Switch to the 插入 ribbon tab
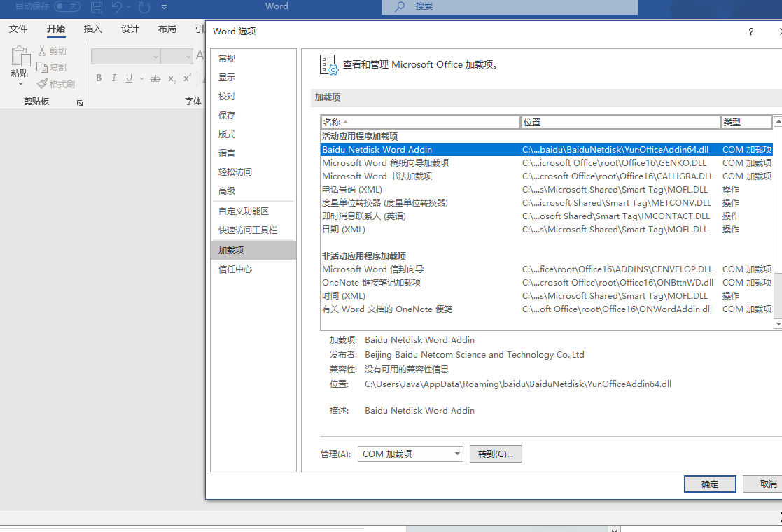Screen dimensions: 782x532 (93, 29)
